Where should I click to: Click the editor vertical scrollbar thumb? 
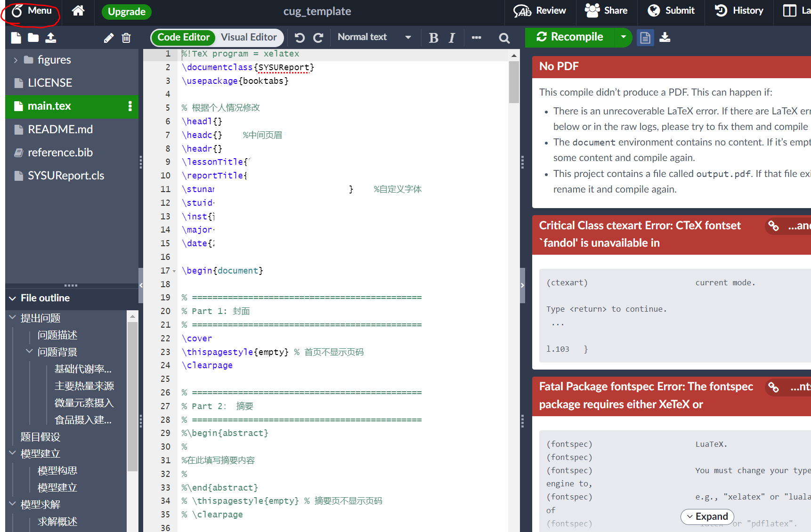[x=514, y=82]
